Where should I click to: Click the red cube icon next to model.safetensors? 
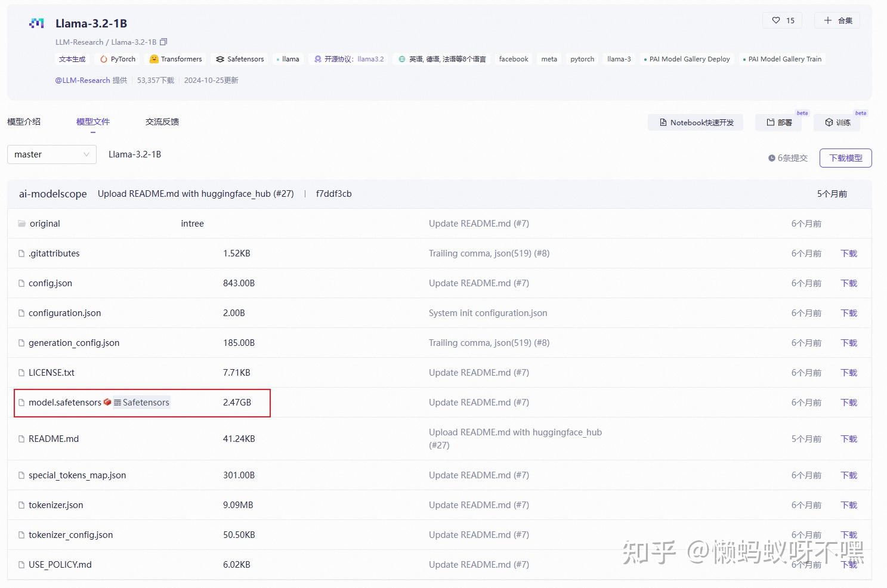(x=107, y=402)
